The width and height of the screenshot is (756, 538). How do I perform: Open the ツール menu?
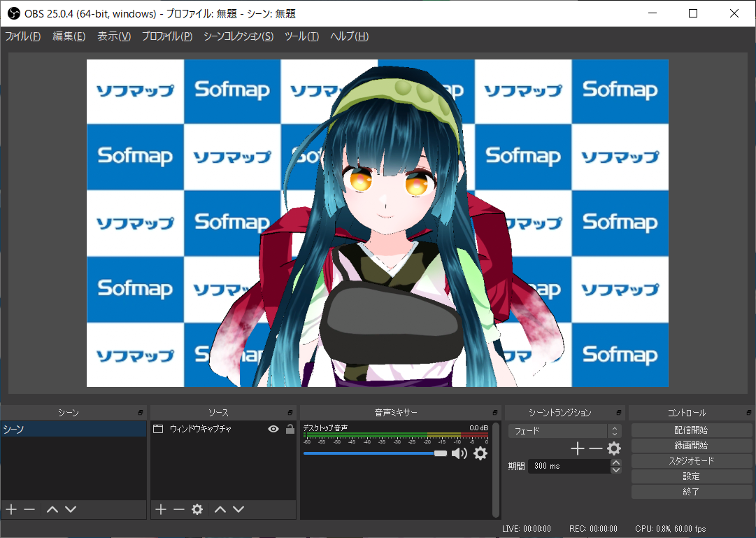coord(302,36)
